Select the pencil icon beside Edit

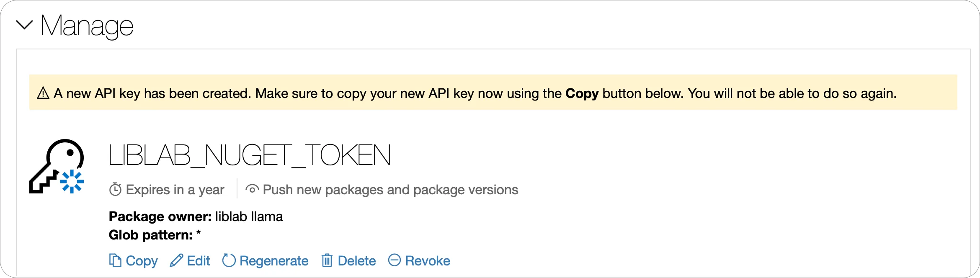(177, 260)
